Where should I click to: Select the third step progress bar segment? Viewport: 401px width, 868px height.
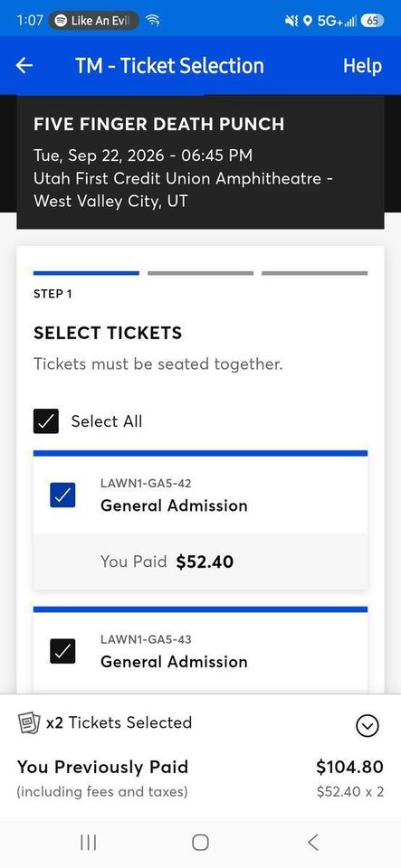(x=315, y=273)
